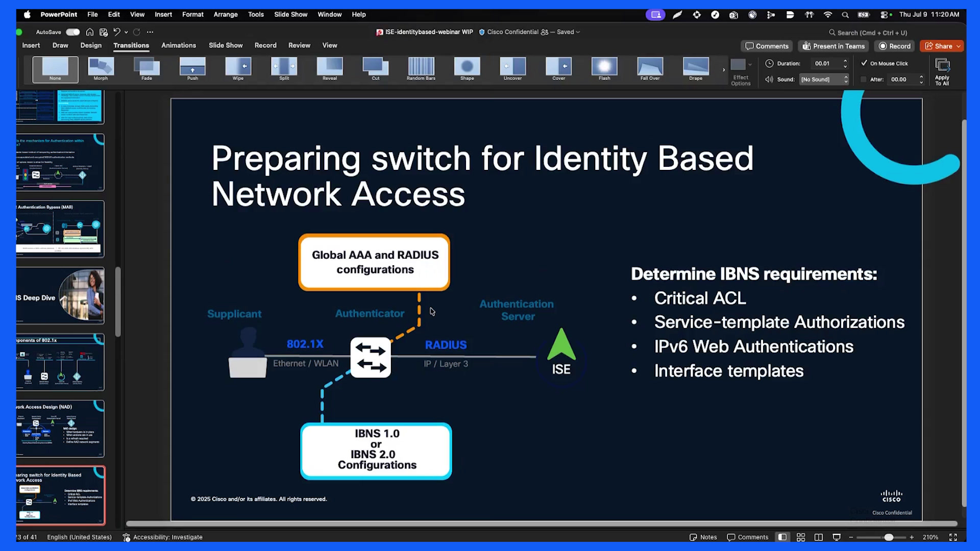Viewport: 980px width, 551px height.
Task: Open Effect Options dropdown
Action: [x=741, y=72]
